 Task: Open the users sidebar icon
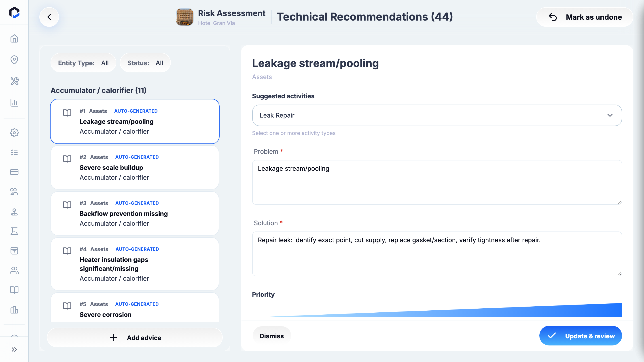14,270
